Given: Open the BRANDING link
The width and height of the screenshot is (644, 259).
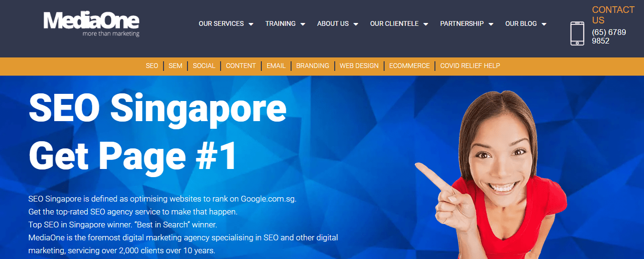Looking at the screenshot, I should point(313,66).
